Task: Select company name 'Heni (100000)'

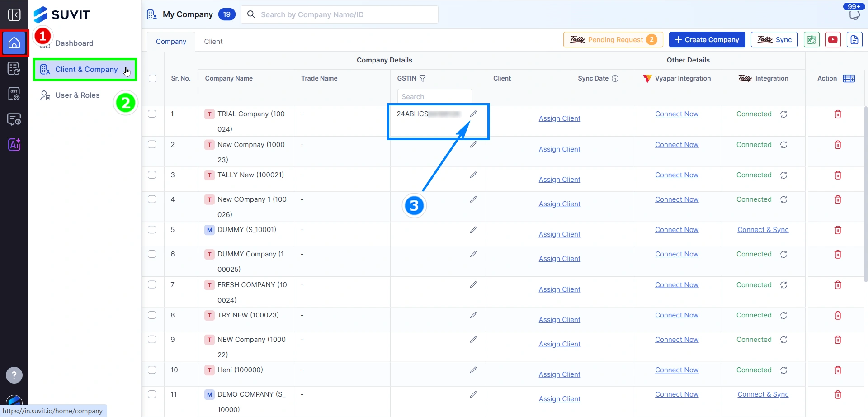Action: pos(240,370)
